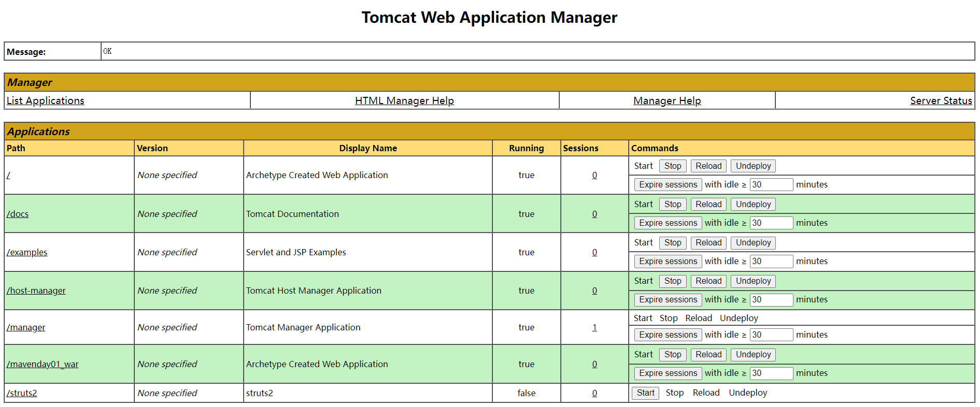This screenshot has height=407, width=980.
Task: Stop the /host-manager application
Action: tap(673, 281)
